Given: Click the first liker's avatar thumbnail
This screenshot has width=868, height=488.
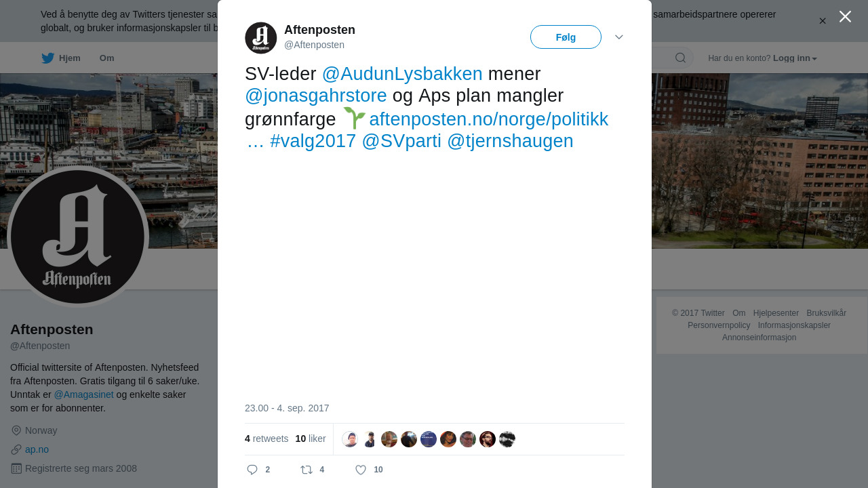Looking at the screenshot, I should tap(350, 439).
